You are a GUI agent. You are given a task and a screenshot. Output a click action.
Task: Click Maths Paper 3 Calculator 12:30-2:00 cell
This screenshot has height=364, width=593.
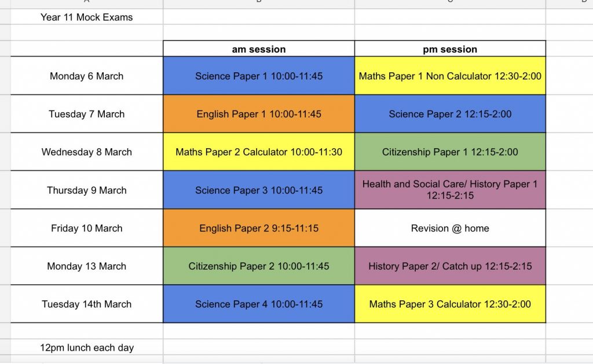[450, 304]
